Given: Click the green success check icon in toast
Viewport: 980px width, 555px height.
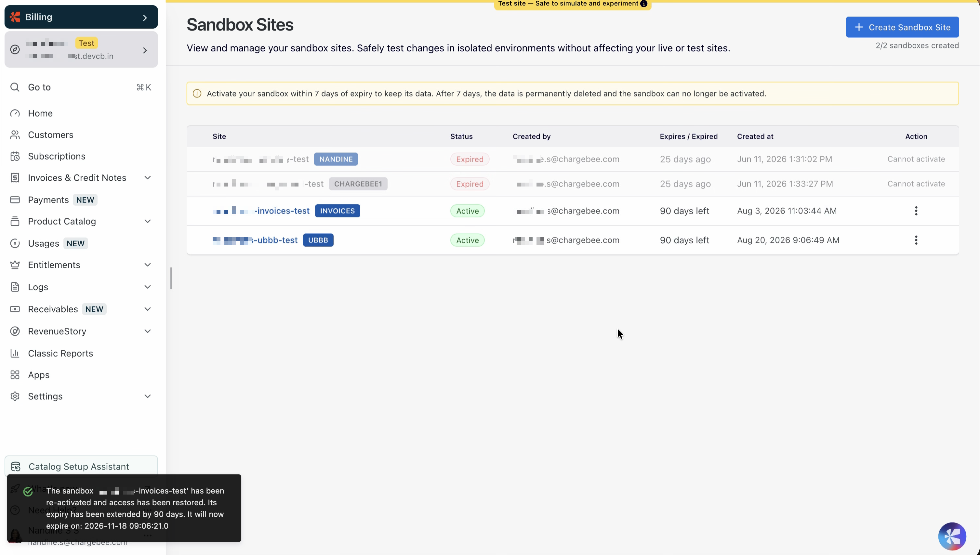Looking at the screenshot, I should [28, 492].
